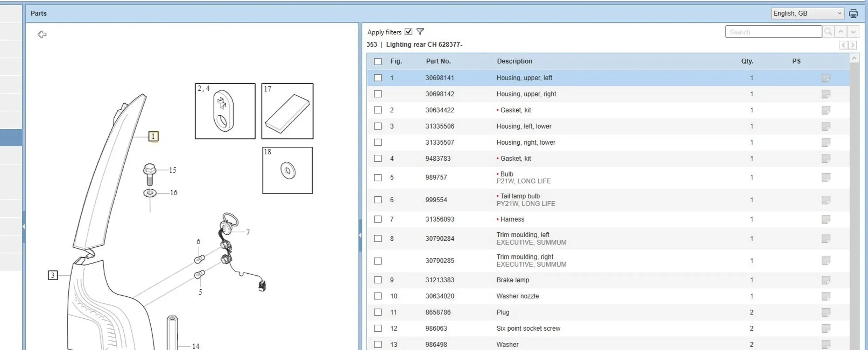Check the box for part 30698142

tap(378, 94)
